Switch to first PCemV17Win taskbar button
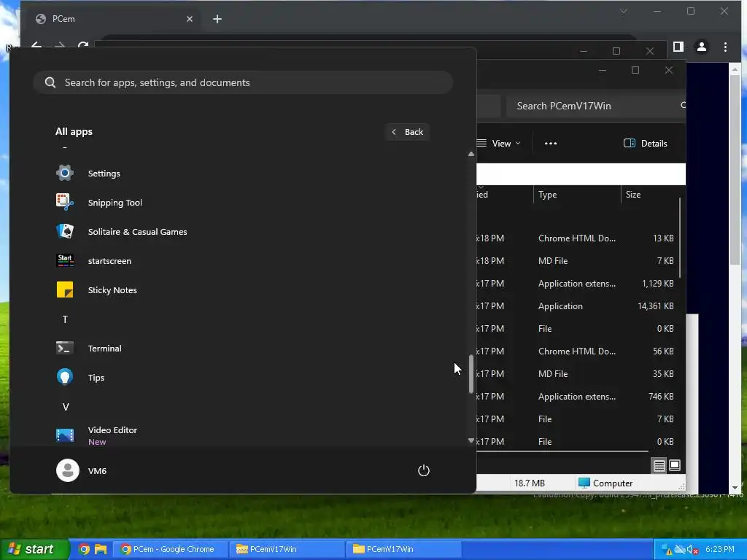 pyautogui.click(x=287, y=549)
